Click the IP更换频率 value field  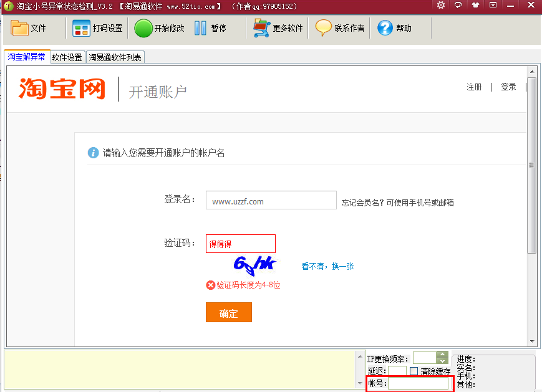click(x=425, y=358)
